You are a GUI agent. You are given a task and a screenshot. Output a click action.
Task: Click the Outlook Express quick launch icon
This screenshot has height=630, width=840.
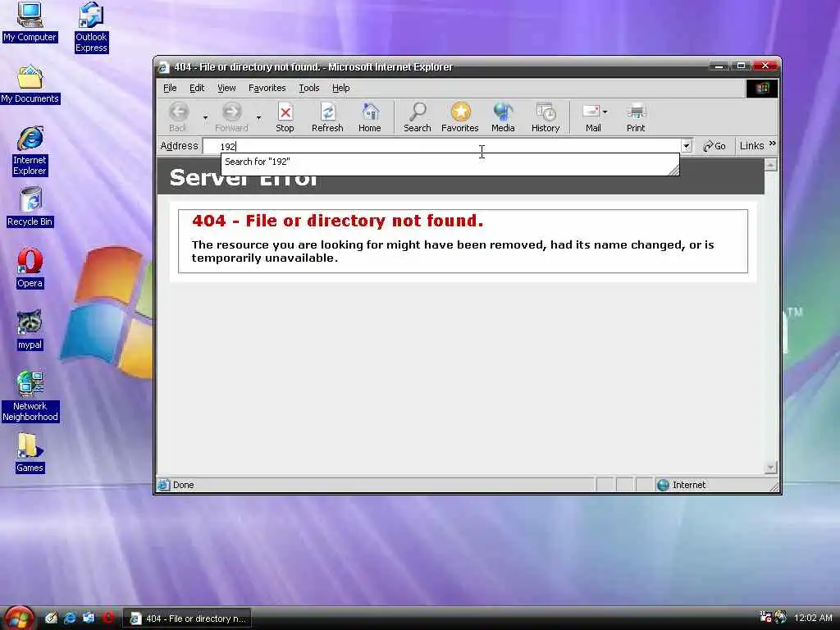pos(89,618)
